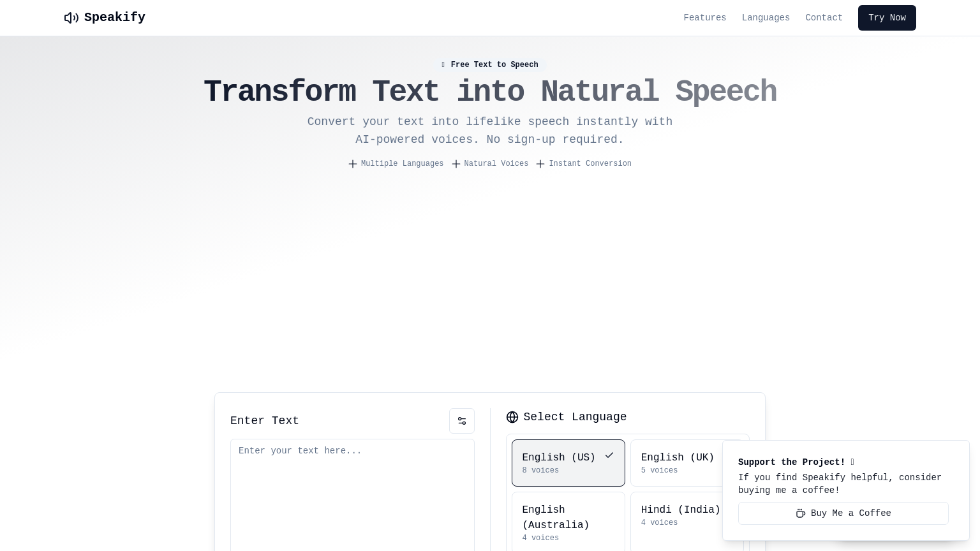Click the Free Text to Speech badge

490,64
